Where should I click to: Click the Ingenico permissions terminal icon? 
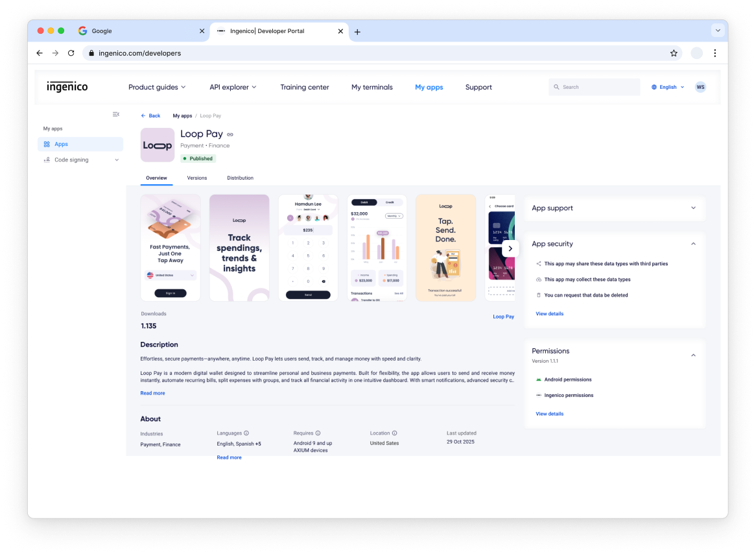539,395
